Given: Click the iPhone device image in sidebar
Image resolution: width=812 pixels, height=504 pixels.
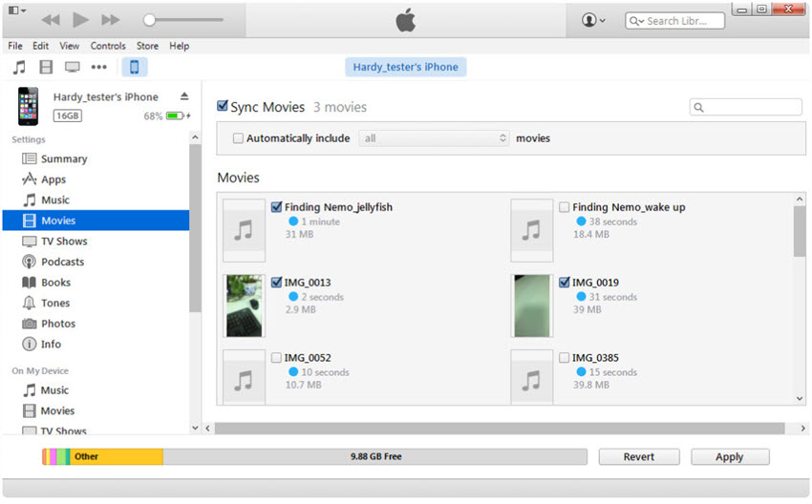Looking at the screenshot, I should 28,106.
